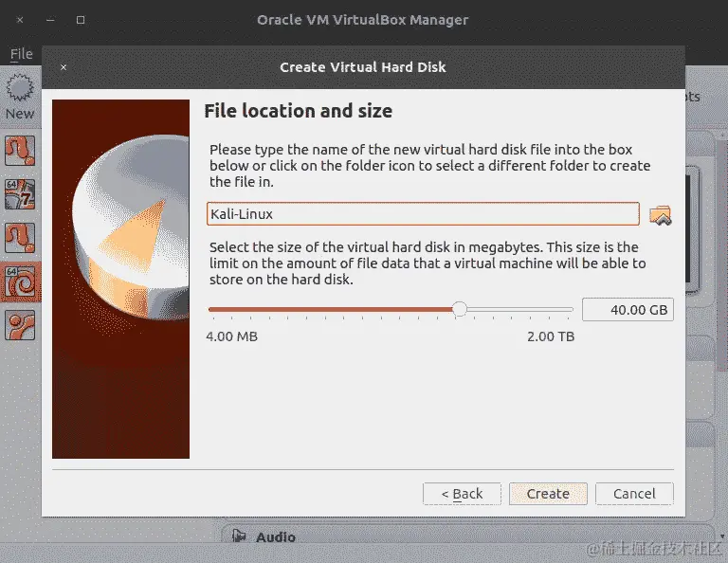Open the File menu in VirtualBox Manager
The image size is (728, 563).
pos(22,54)
